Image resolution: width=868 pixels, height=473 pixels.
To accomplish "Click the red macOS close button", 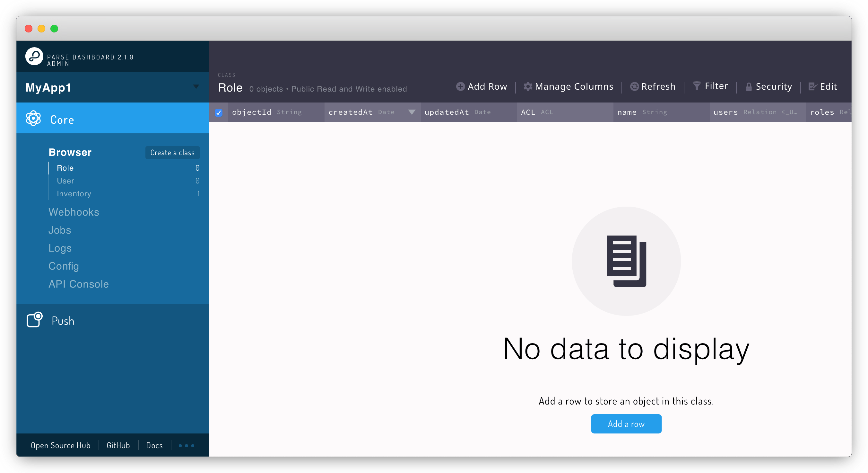I will point(29,29).
